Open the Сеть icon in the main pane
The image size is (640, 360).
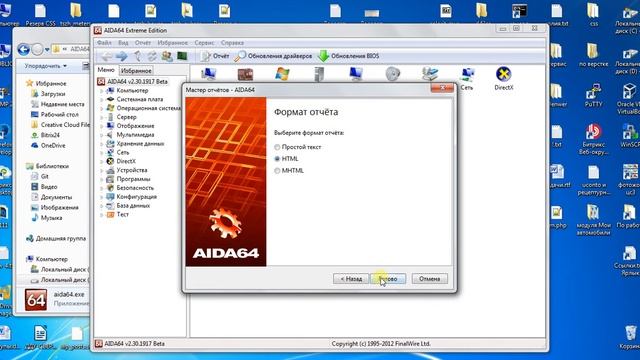(467, 79)
